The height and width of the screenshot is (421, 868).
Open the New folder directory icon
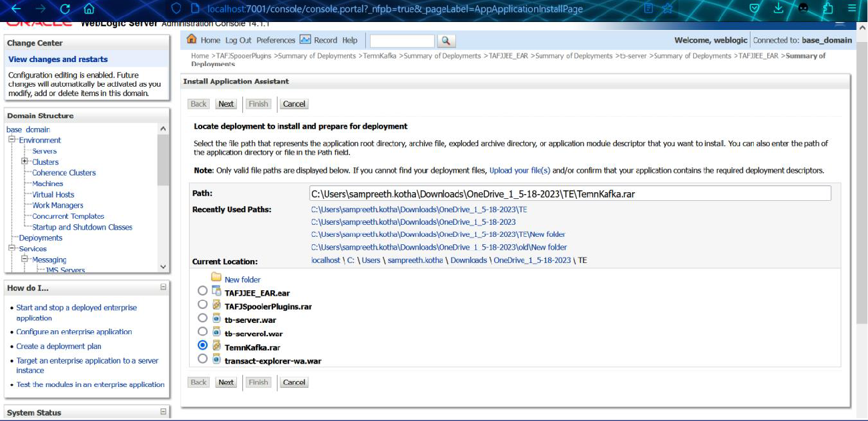216,278
